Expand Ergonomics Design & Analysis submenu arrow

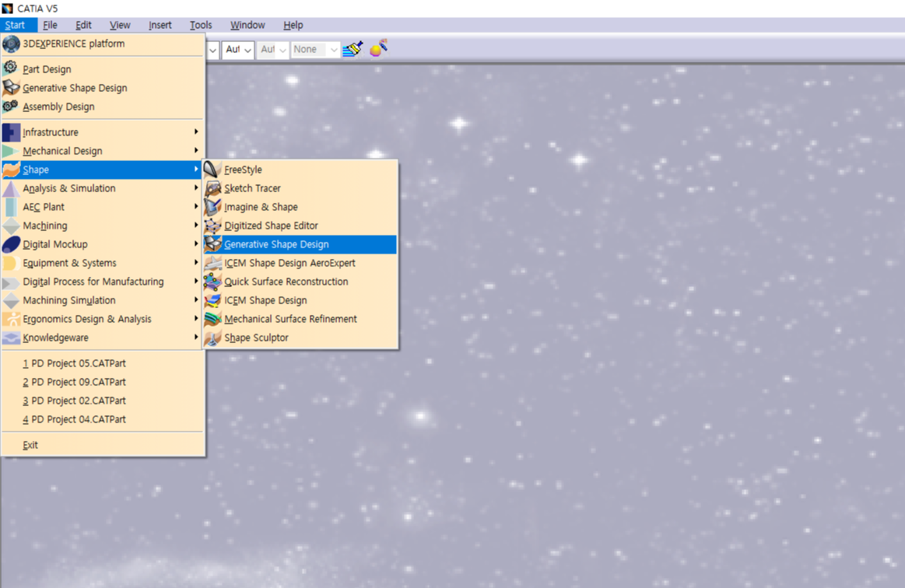tap(196, 319)
